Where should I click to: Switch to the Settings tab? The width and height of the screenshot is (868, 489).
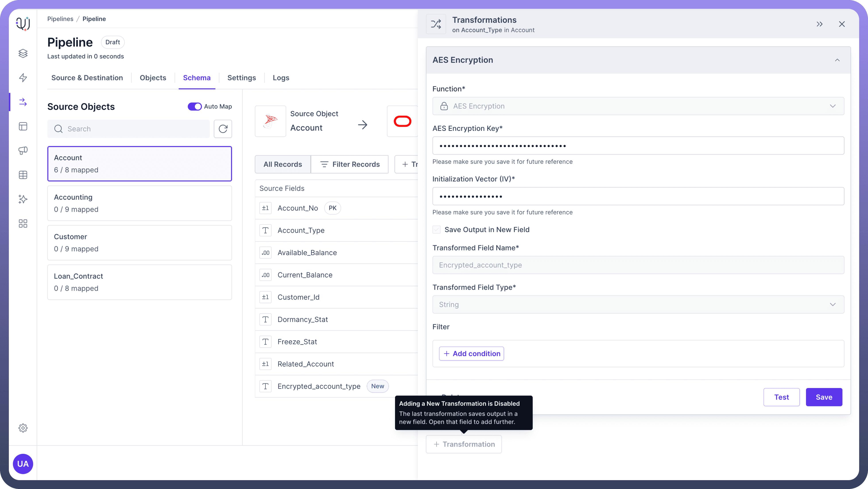pos(241,78)
